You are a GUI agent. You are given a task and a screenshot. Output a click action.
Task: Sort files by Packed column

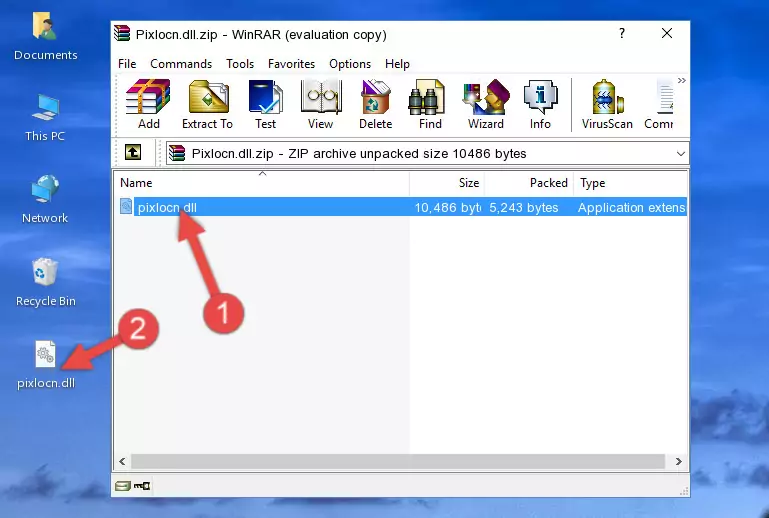[529, 183]
